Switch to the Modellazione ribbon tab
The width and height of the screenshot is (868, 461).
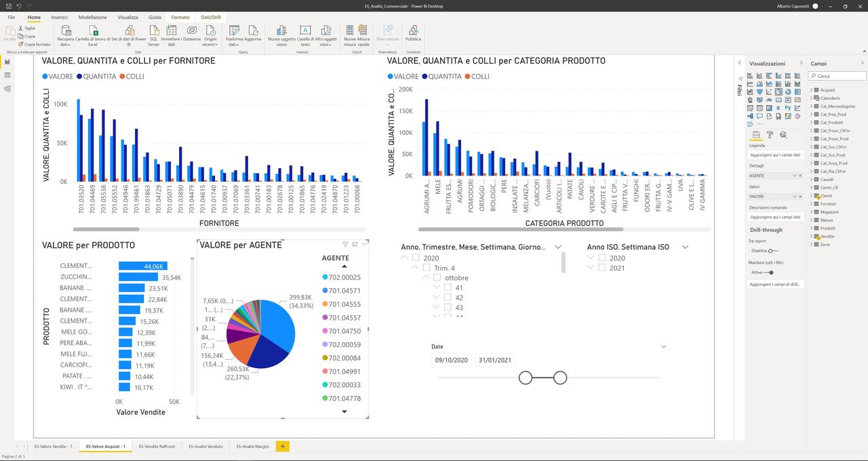92,17
